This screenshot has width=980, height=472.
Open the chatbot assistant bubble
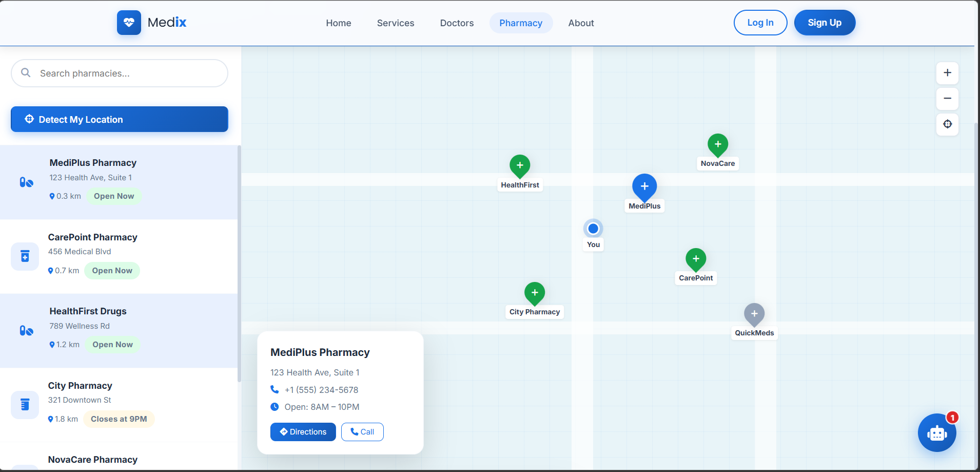(936, 432)
